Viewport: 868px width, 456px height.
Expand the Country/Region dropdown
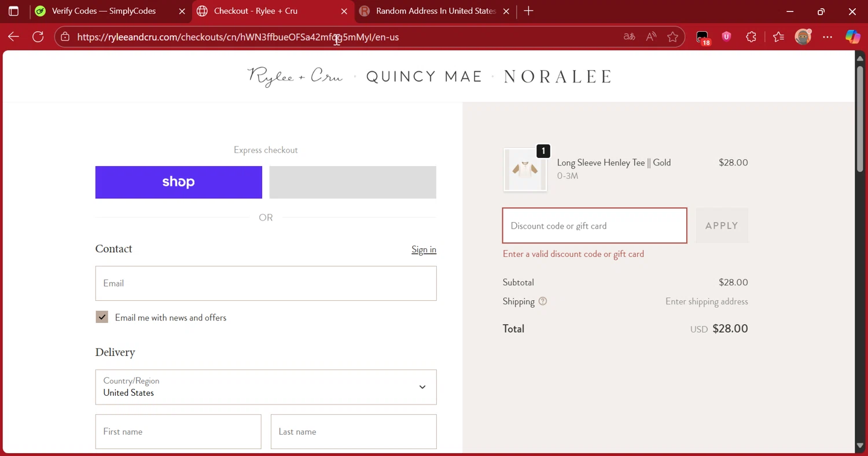coord(266,387)
